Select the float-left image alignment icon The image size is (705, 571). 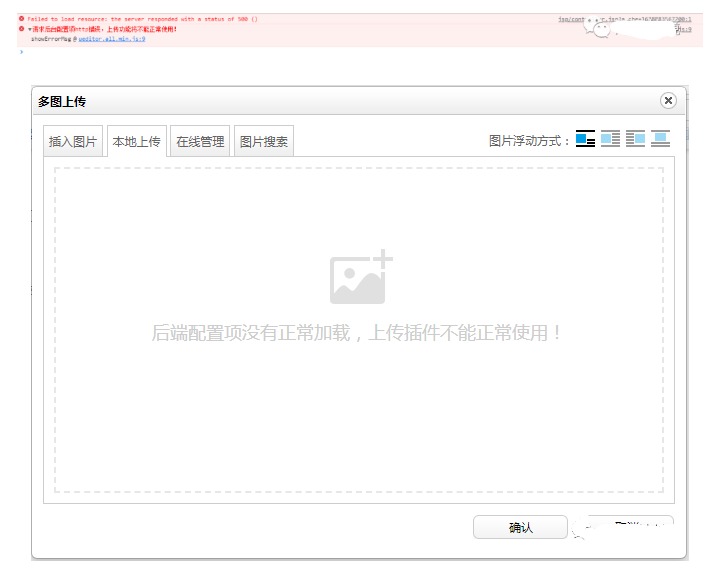tap(610, 138)
